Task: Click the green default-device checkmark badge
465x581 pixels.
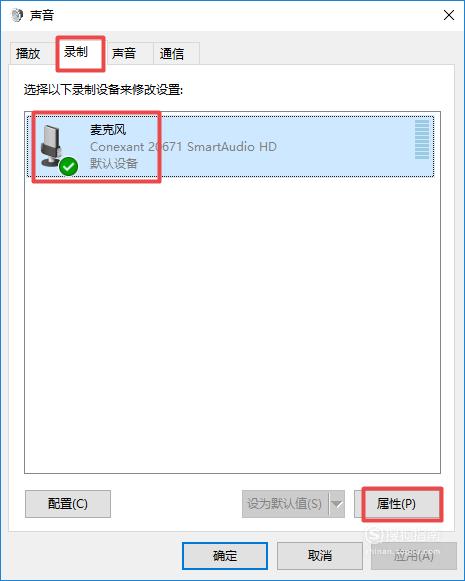Action: [x=69, y=166]
